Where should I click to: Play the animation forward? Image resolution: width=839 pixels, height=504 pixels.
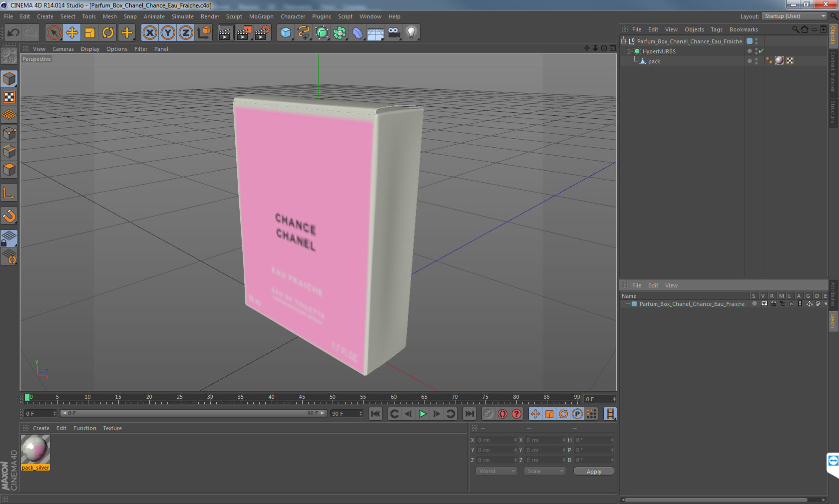422,414
